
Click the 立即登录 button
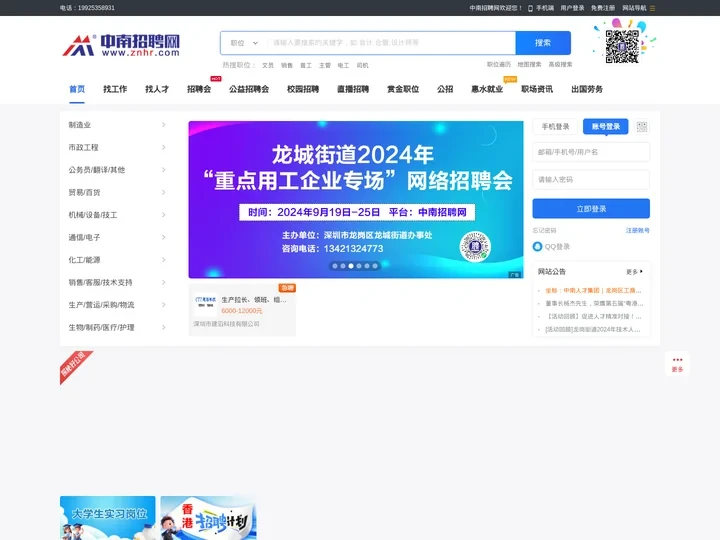(x=591, y=209)
